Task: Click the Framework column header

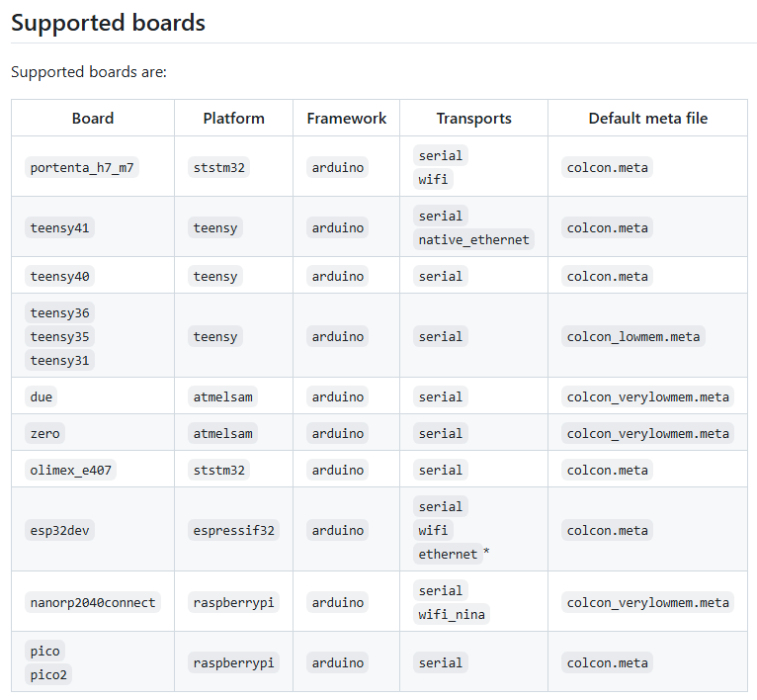Action: click(346, 118)
